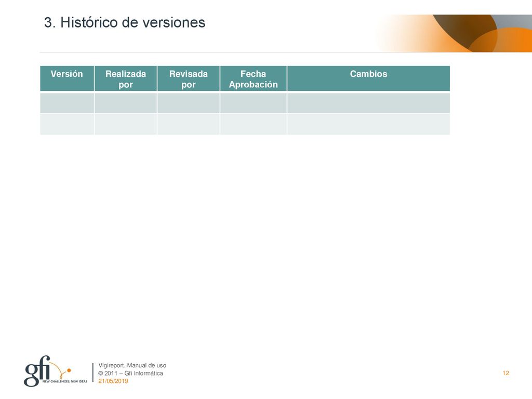Select the "Versión" column header
Image resolution: width=532 pixels, height=399 pixels.
[67, 78]
